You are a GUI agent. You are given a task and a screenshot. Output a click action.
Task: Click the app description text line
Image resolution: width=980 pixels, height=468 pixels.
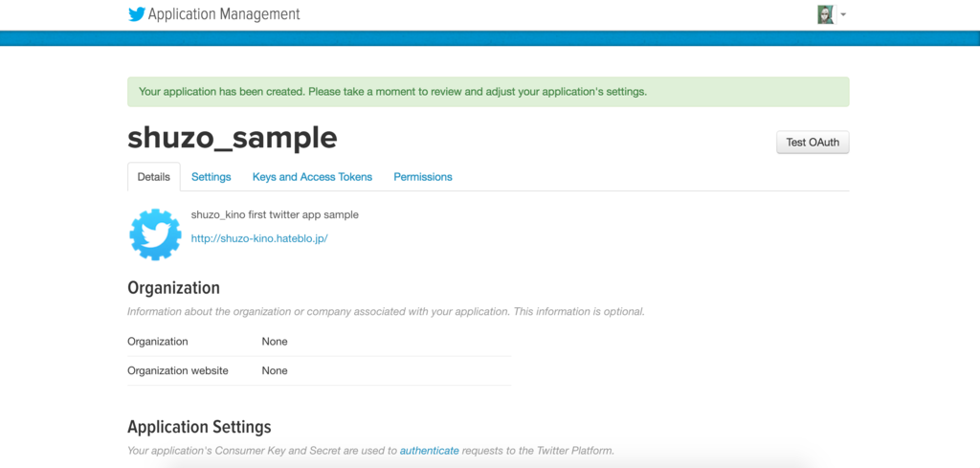tap(275, 215)
